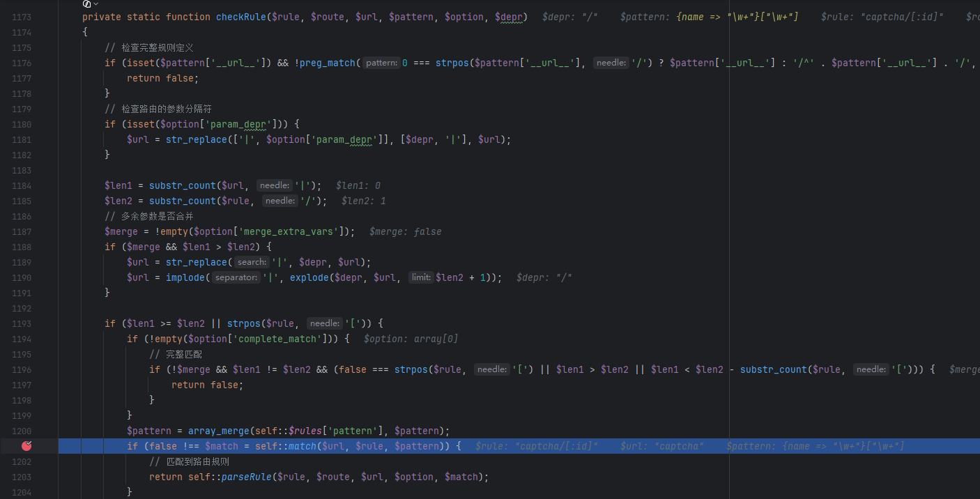Click the code author icon above checkRule

pos(86,3)
